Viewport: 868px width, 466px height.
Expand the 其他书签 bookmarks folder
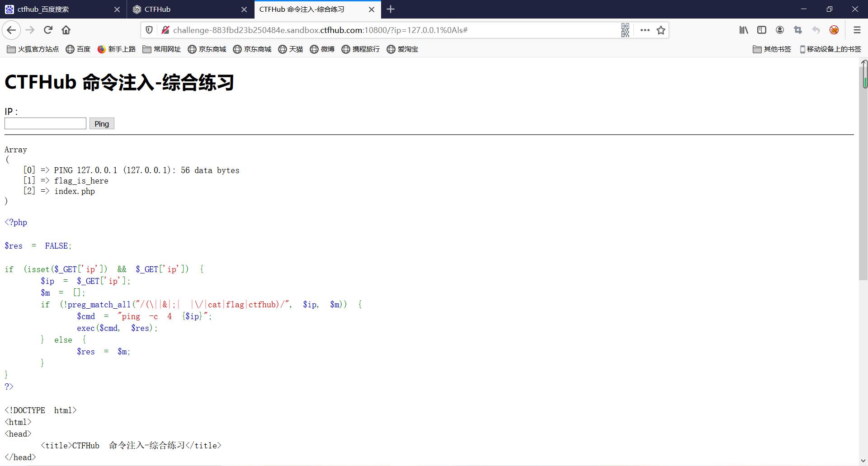point(772,49)
